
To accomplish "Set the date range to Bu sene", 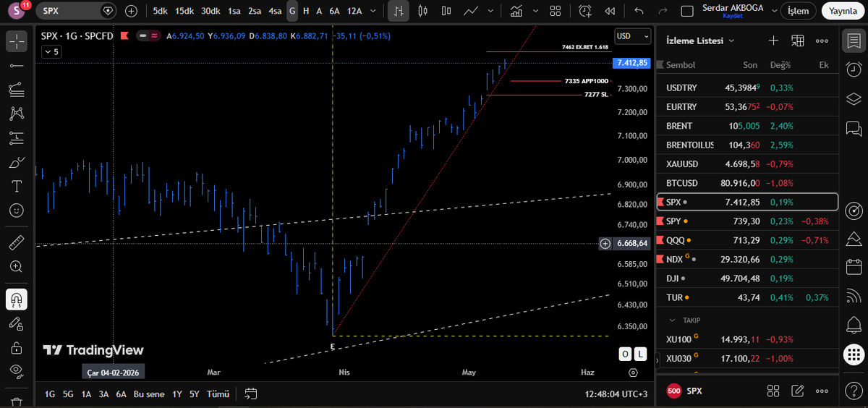I will [x=149, y=394].
